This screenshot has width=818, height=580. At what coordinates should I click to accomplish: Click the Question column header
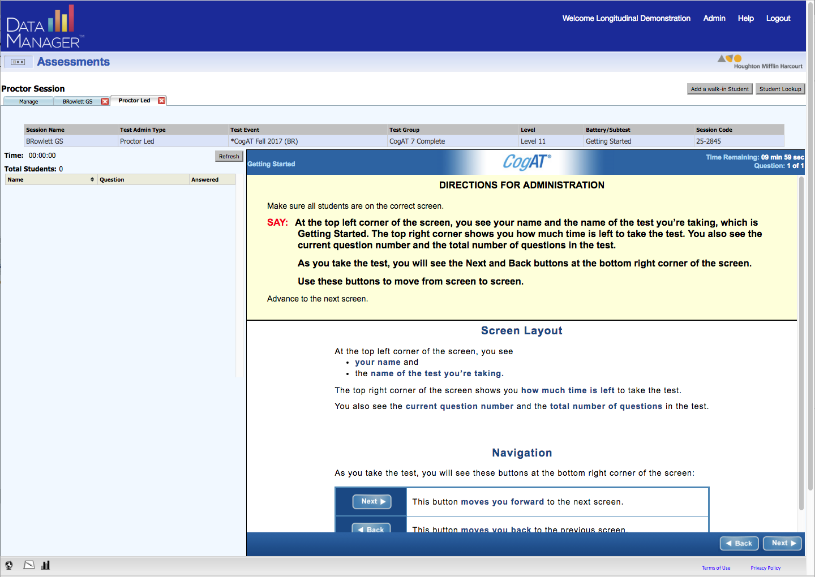click(x=143, y=180)
